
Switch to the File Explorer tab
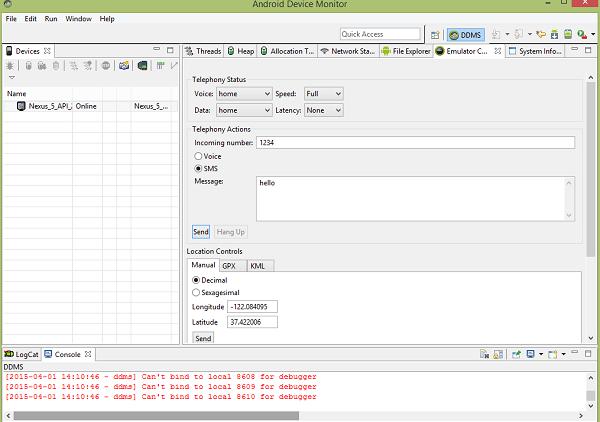coord(406,51)
